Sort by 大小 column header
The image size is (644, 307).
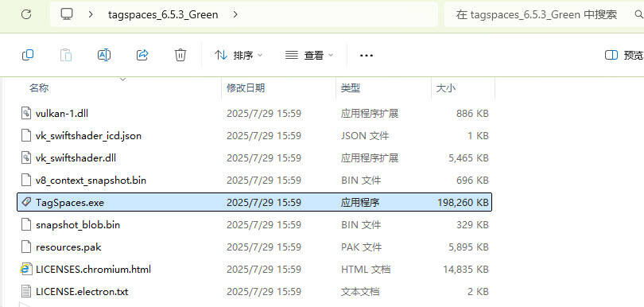[x=445, y=88]
